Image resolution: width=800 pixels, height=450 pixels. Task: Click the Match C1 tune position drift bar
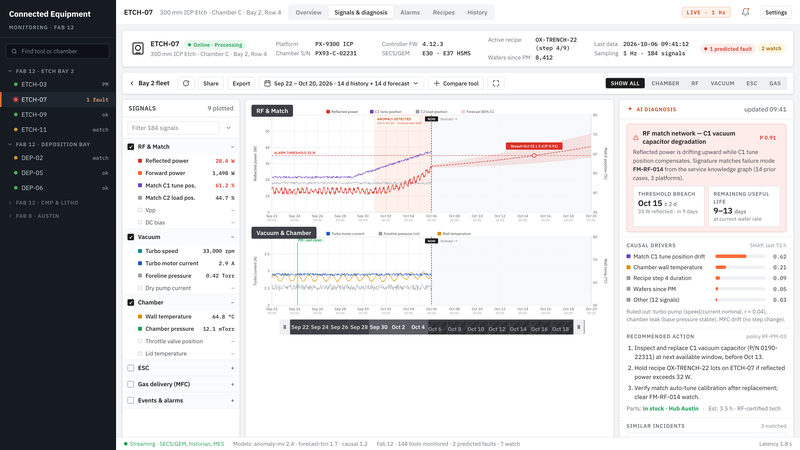(740, 257)
